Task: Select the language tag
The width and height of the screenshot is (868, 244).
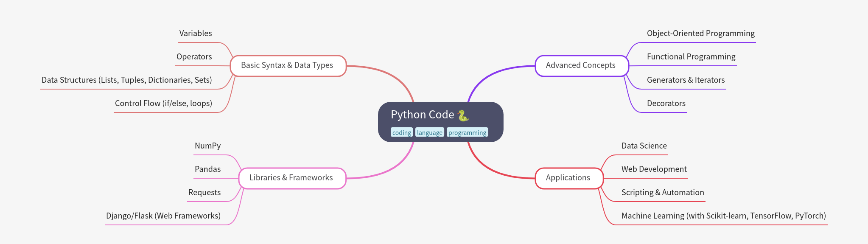Action: (429, 132)
